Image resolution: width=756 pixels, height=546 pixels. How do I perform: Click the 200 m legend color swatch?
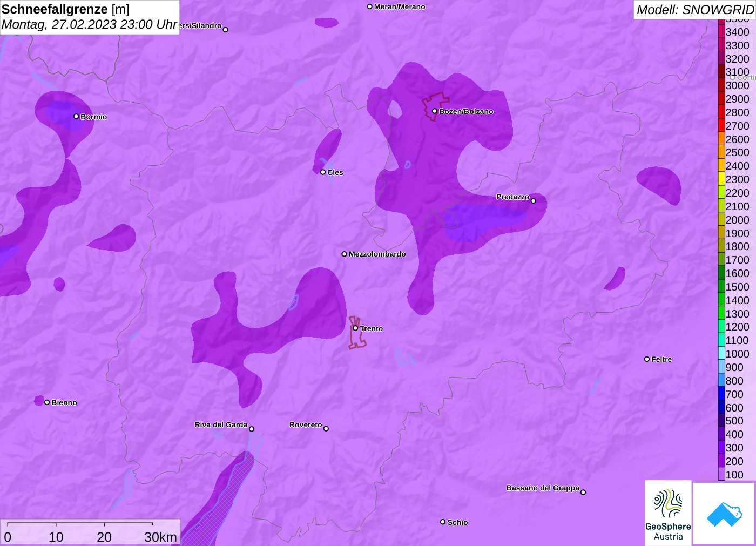pyautogui.click(x=721, y=461)
